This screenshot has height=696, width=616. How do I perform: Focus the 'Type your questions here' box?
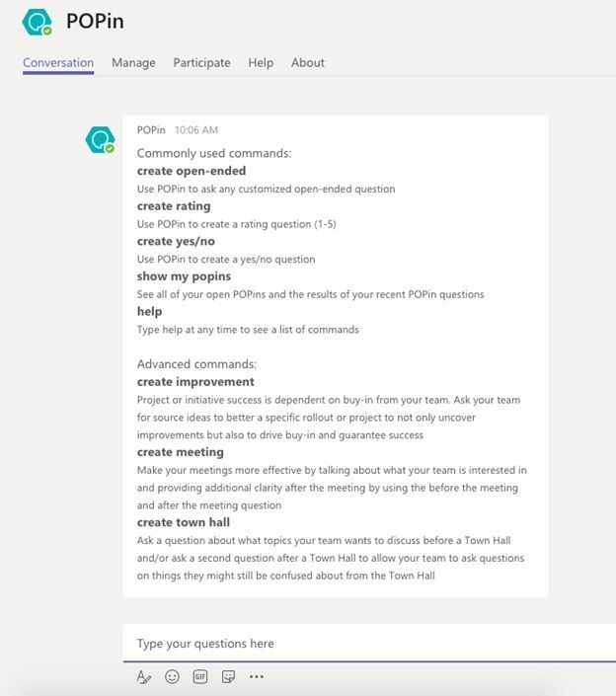[365, 644]
